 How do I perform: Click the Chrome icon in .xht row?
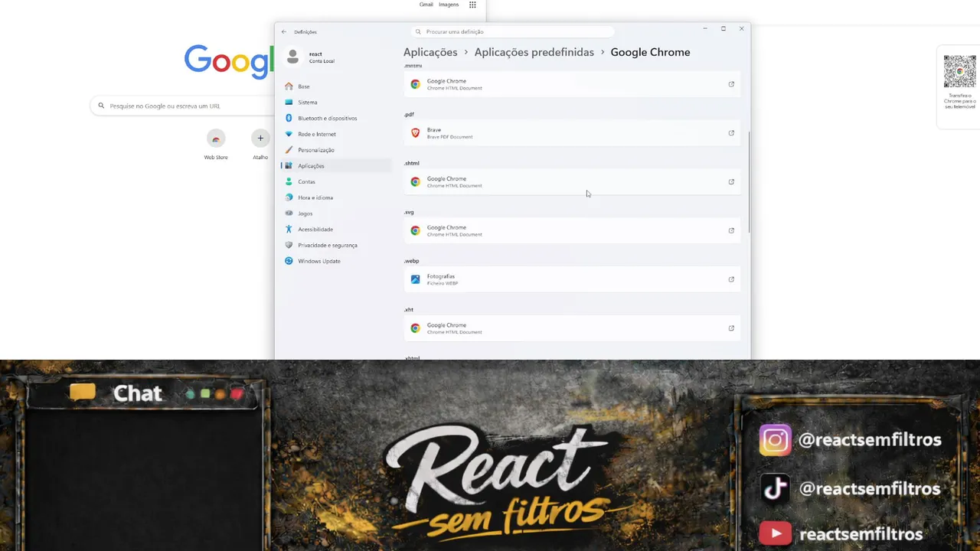pos(415,328)
